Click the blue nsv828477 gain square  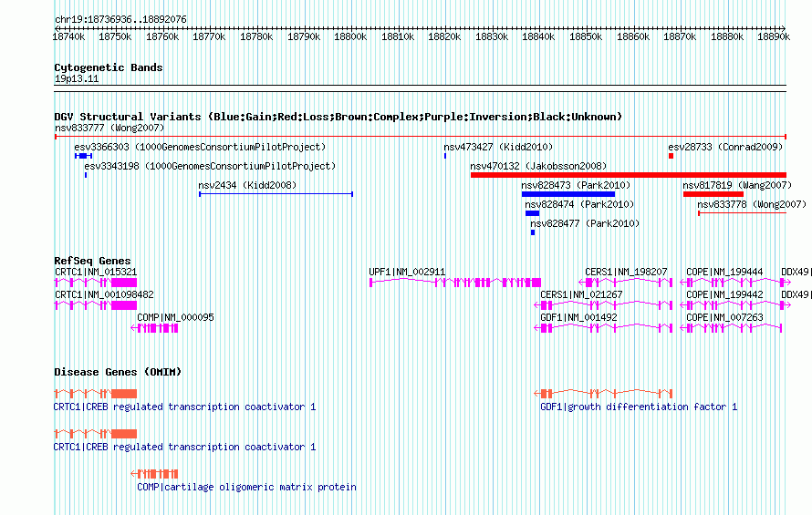point(533,232)
